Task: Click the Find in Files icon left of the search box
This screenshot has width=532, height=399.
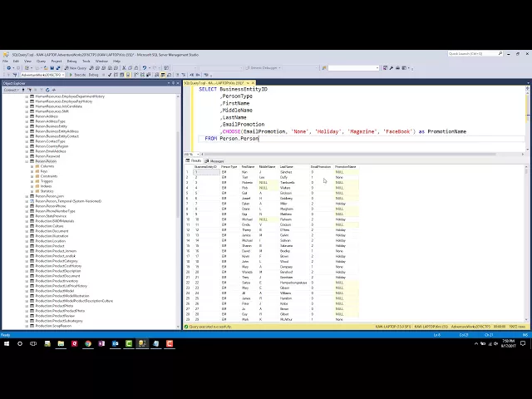Action: click(324, 68)
